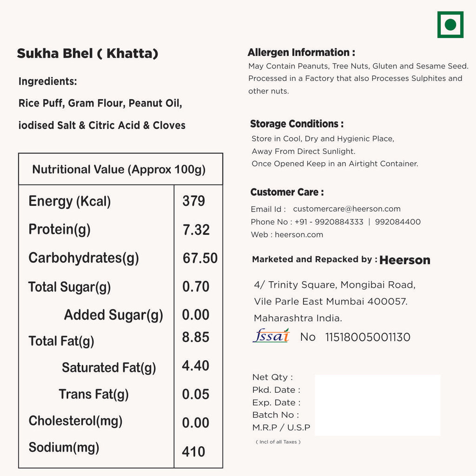This screenshot has height=476, width=476.
Task: Select the Carbohydrates value 67.50
Action: pyautogui.click(x=200, y=258)
